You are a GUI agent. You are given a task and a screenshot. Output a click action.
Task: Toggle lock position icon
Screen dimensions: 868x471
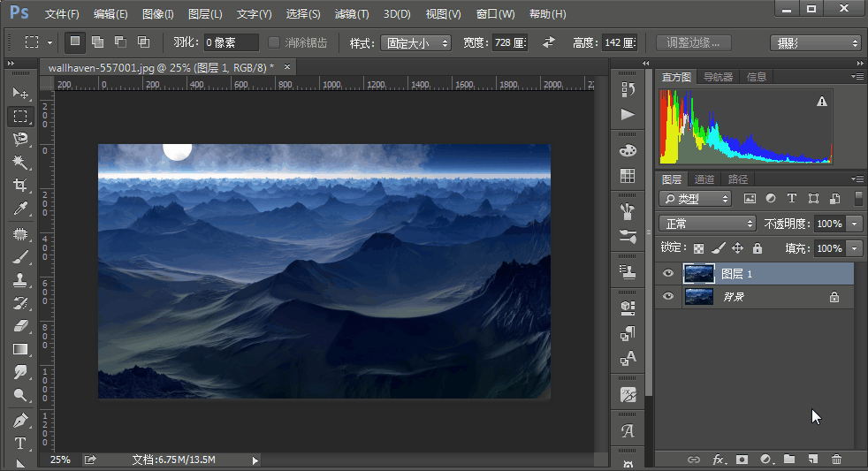pyautogui.click(x=738, y=248)
